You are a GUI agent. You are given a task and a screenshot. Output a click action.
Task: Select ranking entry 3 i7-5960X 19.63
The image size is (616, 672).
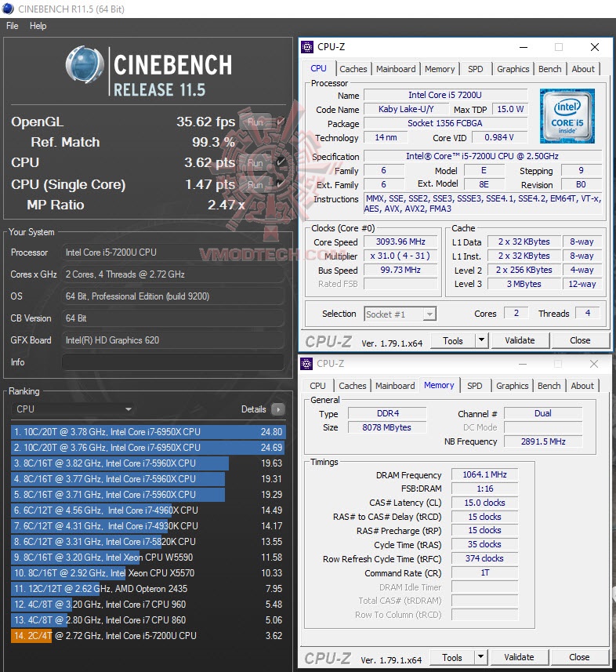click(x=148, y=463)
